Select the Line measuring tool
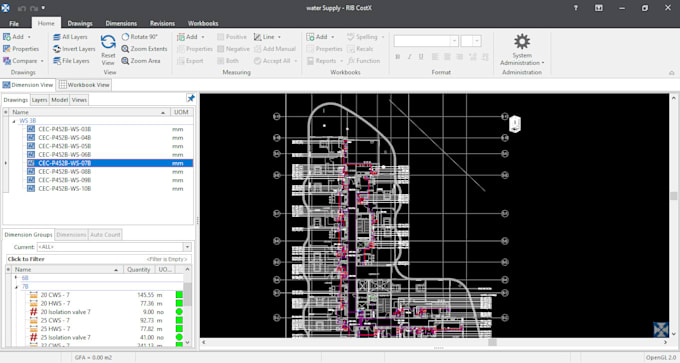Screen dimensions: 680x363 pyautogui.click(x=264, y=37)
